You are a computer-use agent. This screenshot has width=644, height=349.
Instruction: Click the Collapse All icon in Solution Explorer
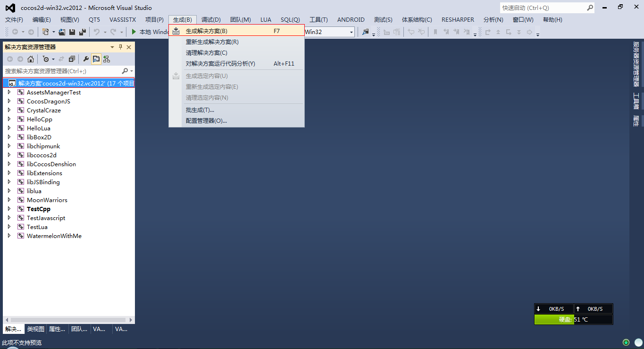[x=72, y=59]
